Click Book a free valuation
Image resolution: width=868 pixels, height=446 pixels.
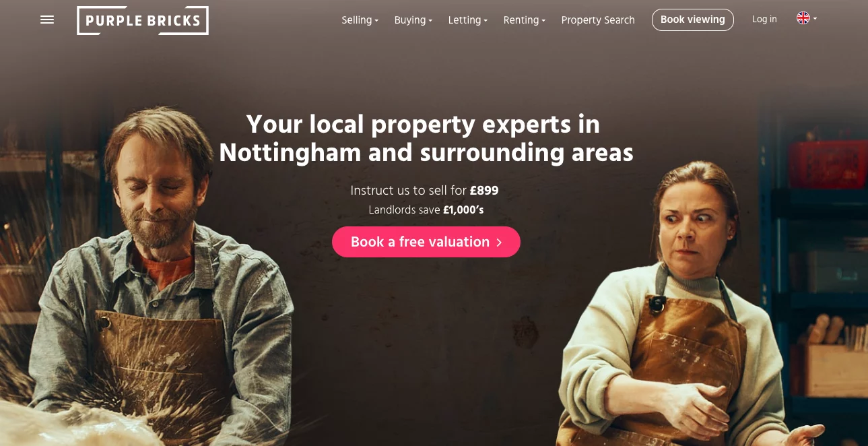pyautogui.click(x=426, y=242)
